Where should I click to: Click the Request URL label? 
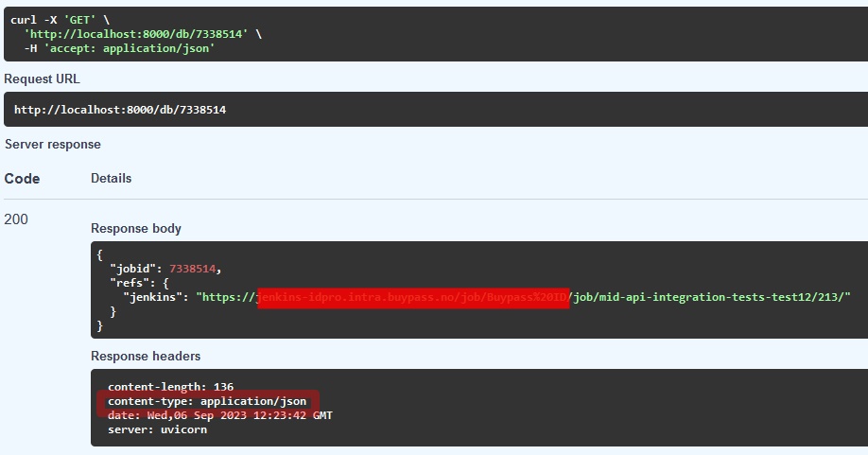(x=42, y=79)
